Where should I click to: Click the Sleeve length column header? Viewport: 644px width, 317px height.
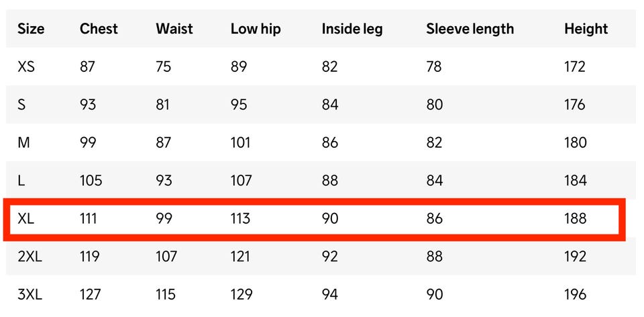(470, 29)
